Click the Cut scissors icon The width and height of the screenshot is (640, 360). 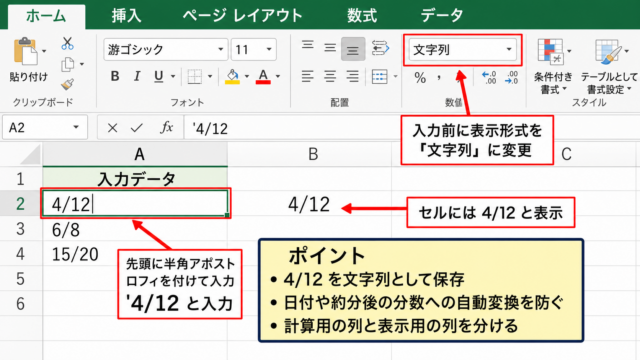pyautogui.click(x=67, y=43)
